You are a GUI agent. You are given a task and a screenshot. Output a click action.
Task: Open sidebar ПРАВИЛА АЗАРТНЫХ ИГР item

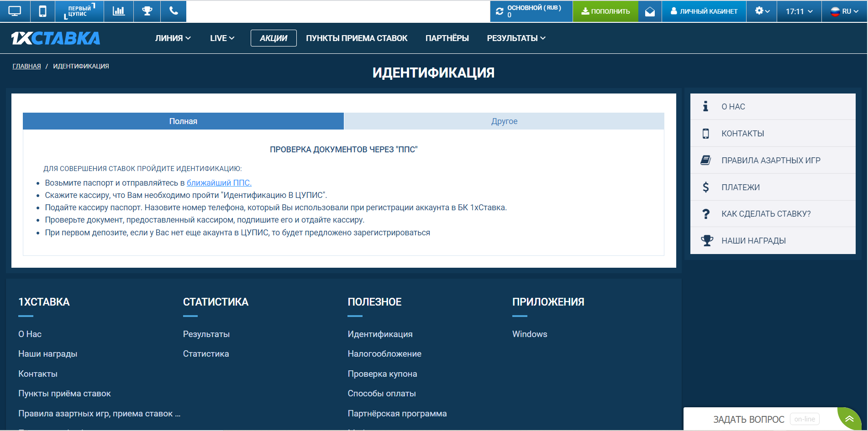[x=773, y=160]
